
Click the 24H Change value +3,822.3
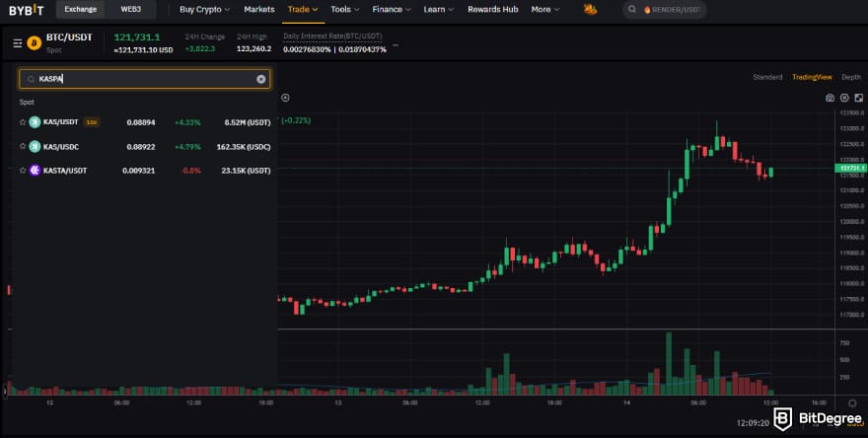click(x=200, y=48)
